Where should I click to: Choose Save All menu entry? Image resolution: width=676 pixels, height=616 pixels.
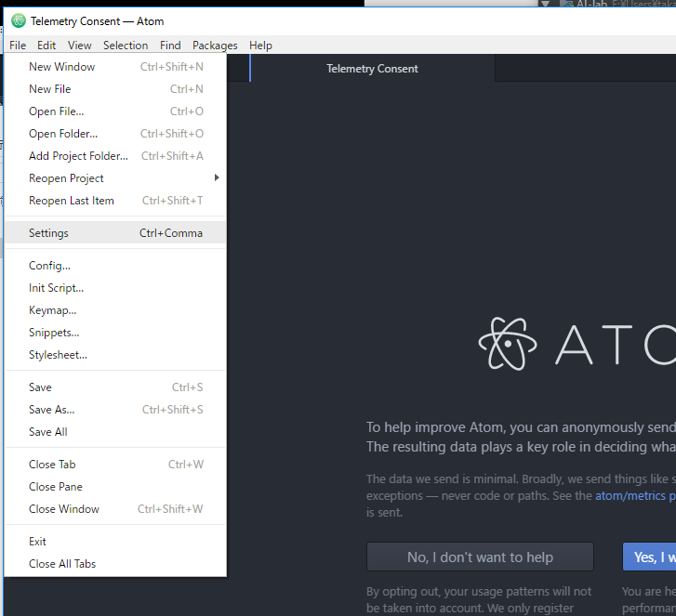(x=115, y=432)
